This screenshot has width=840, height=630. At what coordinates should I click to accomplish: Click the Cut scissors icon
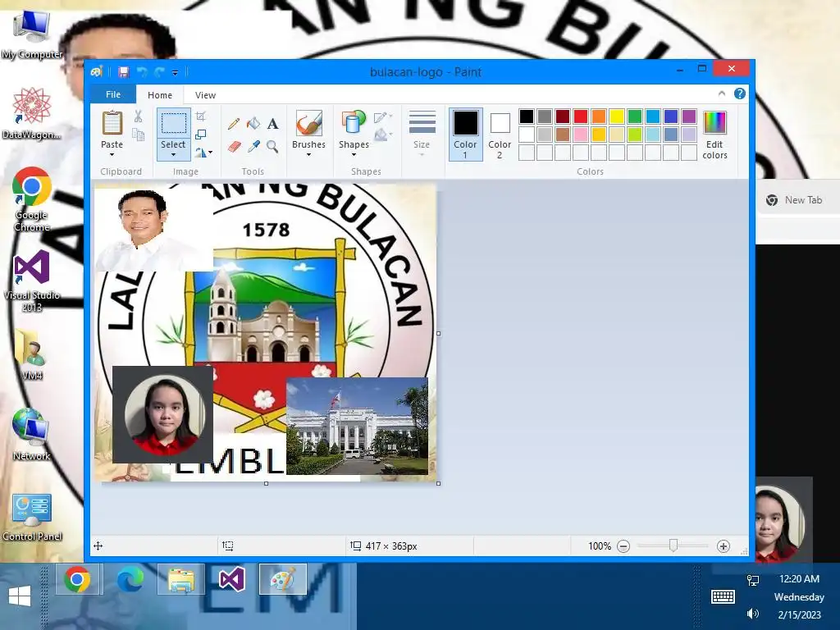[x=138, y=116]
